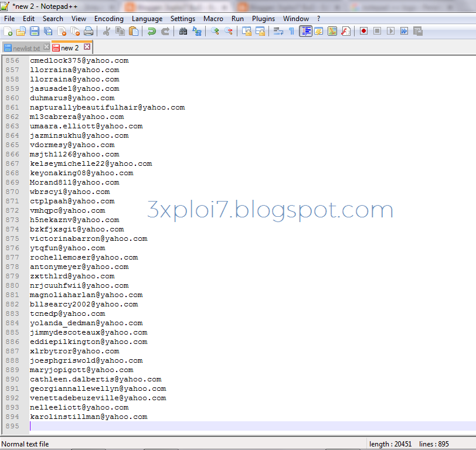
Task: Create a new file
Action: click(x=7, y=32)
